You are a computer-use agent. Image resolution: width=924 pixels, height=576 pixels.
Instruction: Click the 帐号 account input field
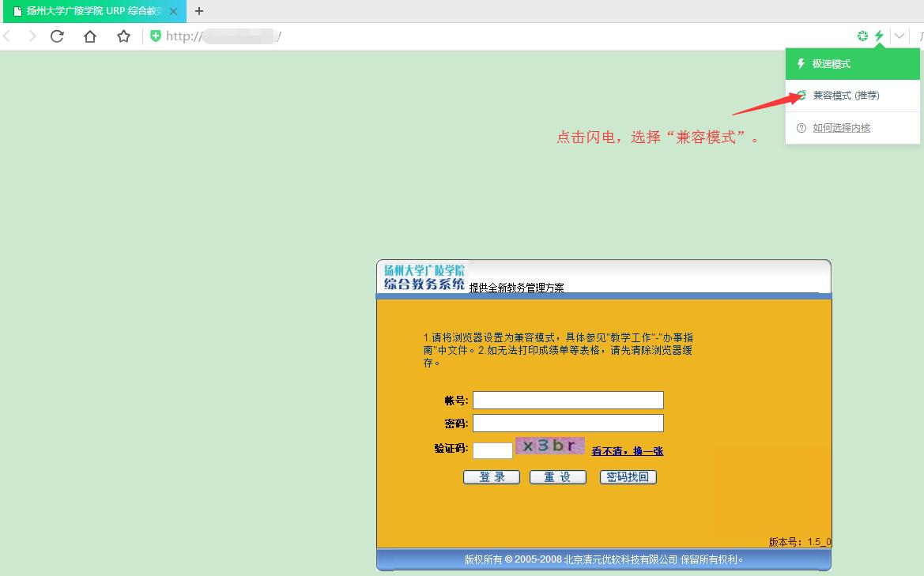point(568,401)
